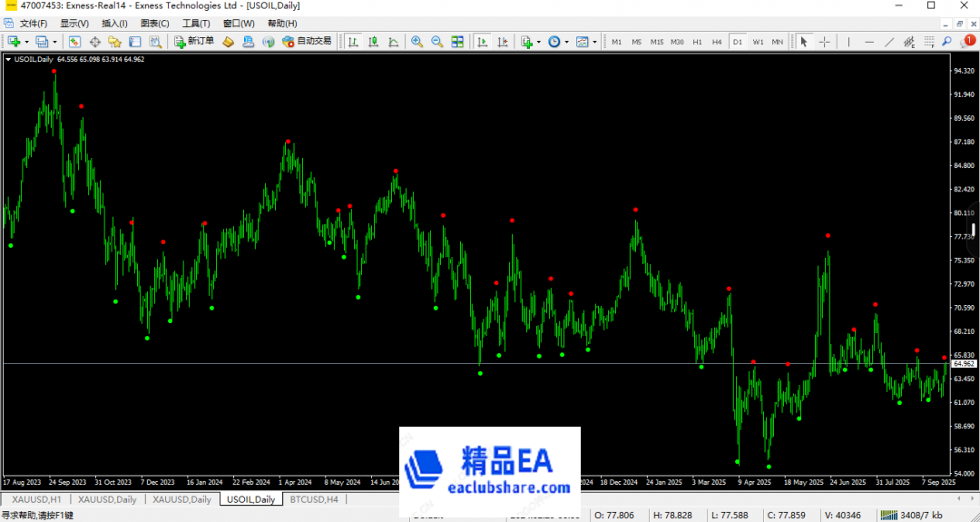Tile chart windows icon
Viewport: 980px width, 522px height.
click(x=457, y=42)
